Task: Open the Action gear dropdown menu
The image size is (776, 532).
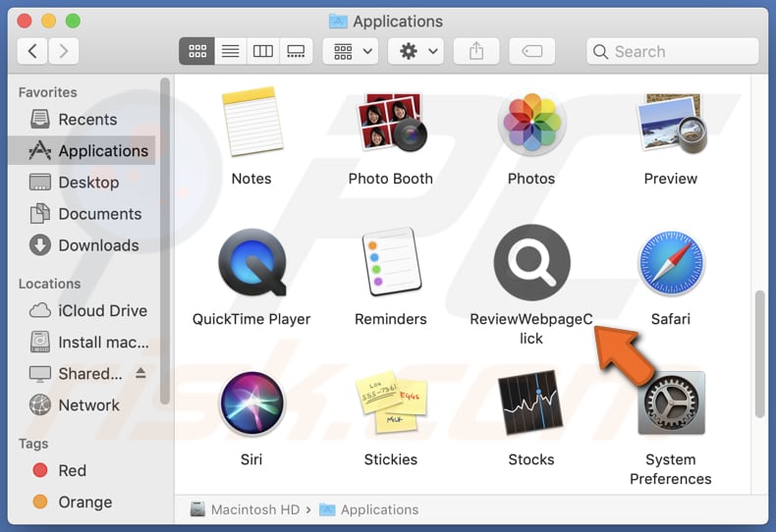Action: [x=416, y=51]
